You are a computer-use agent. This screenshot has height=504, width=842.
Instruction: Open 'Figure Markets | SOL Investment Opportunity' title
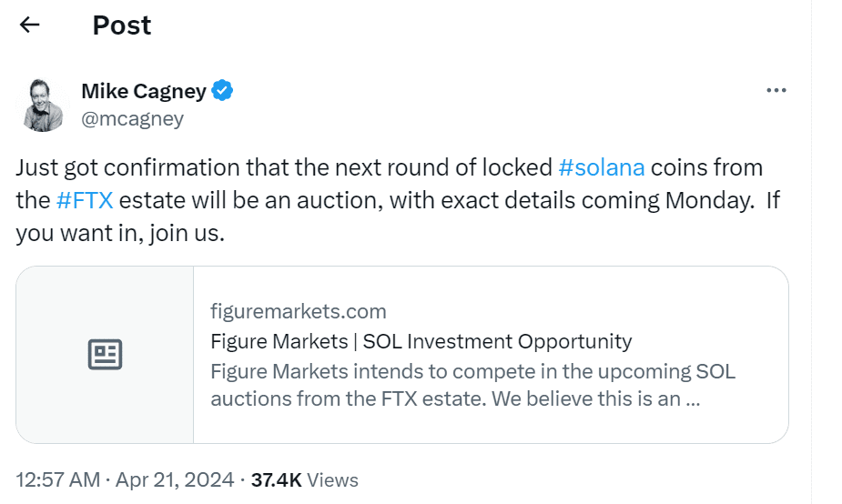pyautogui.click(x=421, y=341)
